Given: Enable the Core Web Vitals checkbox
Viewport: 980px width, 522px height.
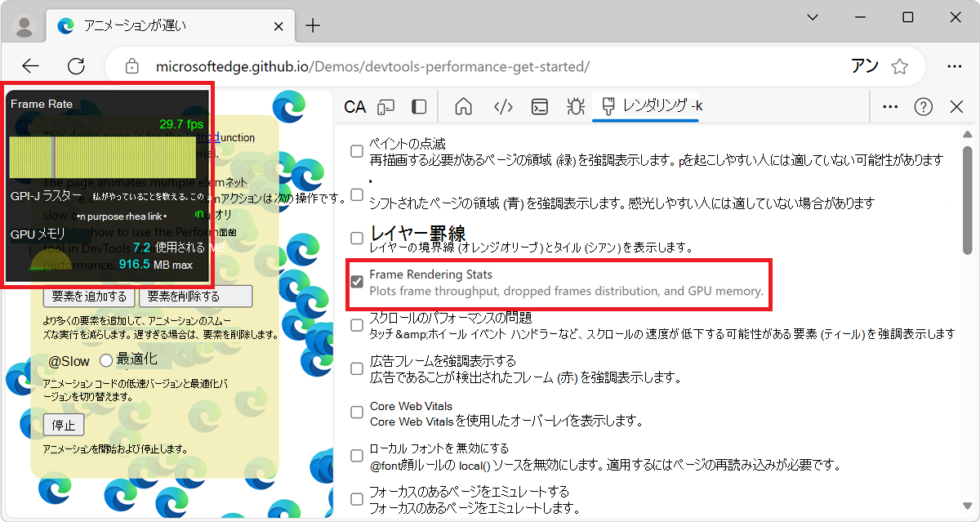Looking at the screenshot, I should click(x=356, y=412).
